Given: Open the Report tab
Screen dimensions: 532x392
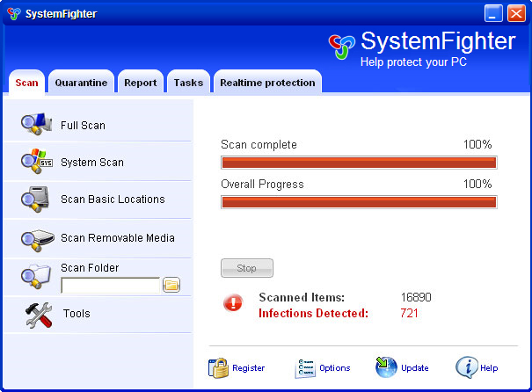Looking at the screenshot, I should coord(141,83).
